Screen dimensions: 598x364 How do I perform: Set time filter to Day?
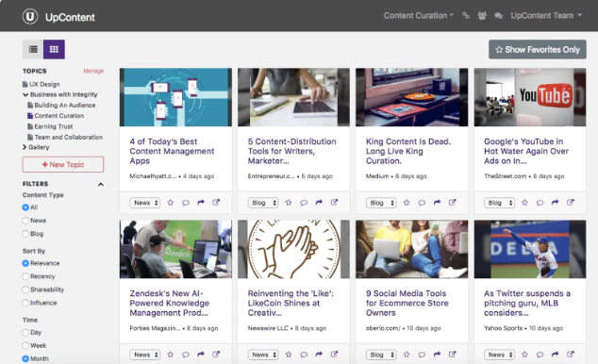25,332
